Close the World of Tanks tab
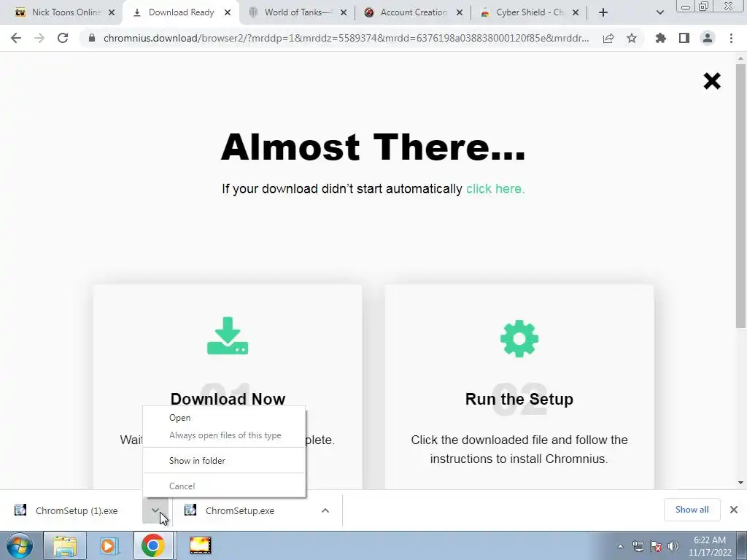This screenshot has height=560, width=747. pyautogui.click(x=344, y=12)
